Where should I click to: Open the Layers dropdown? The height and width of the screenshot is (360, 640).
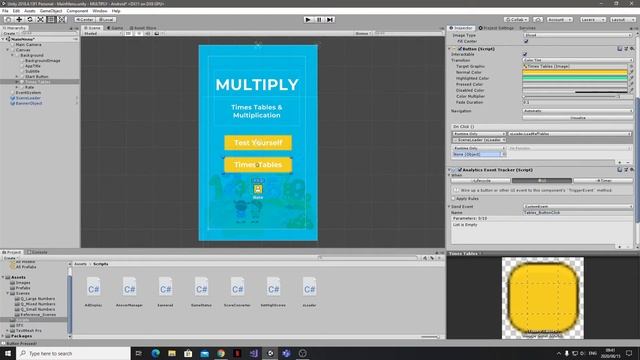592,20
